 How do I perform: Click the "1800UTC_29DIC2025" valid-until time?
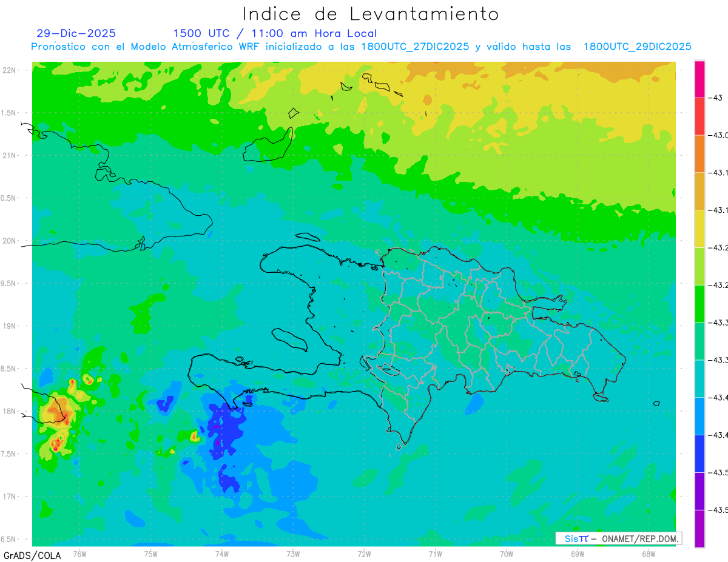(637, 47)
